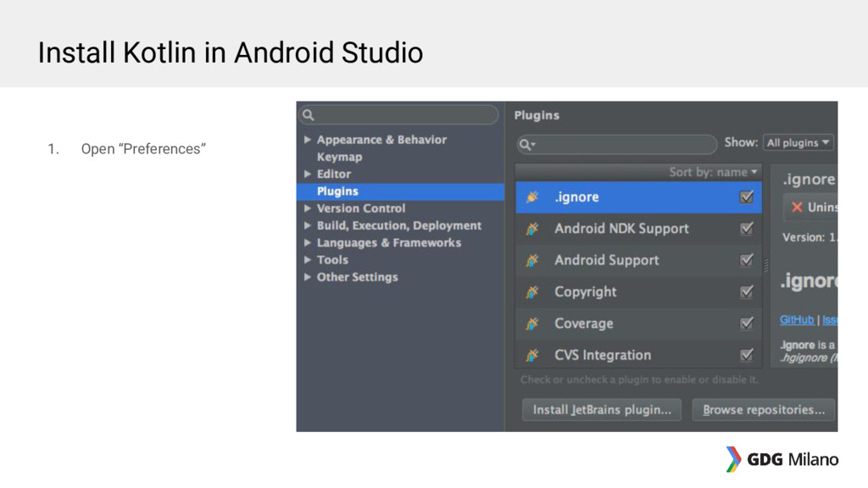
Task: Open the Sort by name dropdown
Action: coord(713,172)
